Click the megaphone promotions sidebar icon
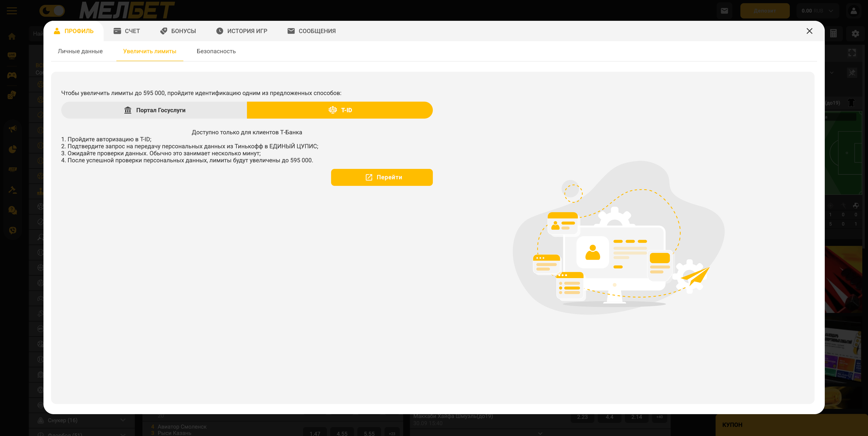The image size is (868, 436). coord(13,129)
